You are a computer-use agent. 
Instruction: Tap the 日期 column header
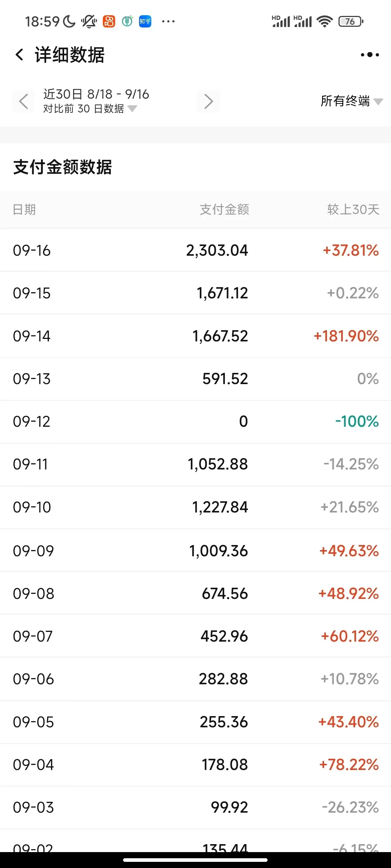pos(24,209)
